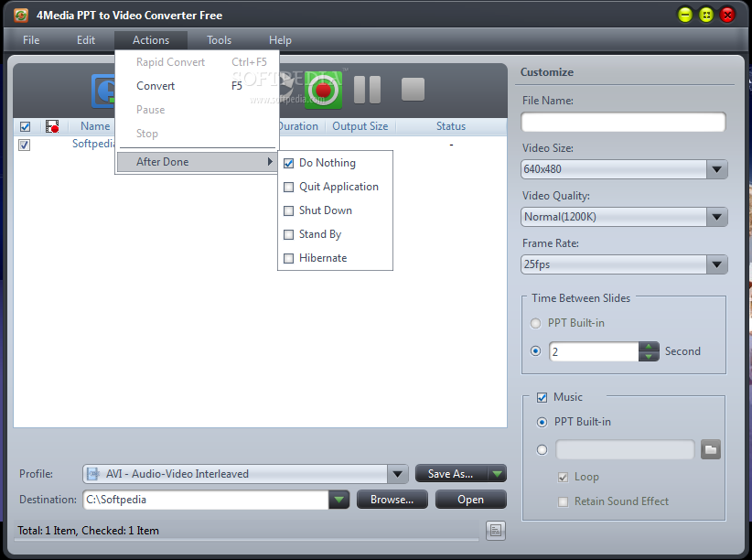Toggle the Loop checkbox

click(x=563, y=478)
